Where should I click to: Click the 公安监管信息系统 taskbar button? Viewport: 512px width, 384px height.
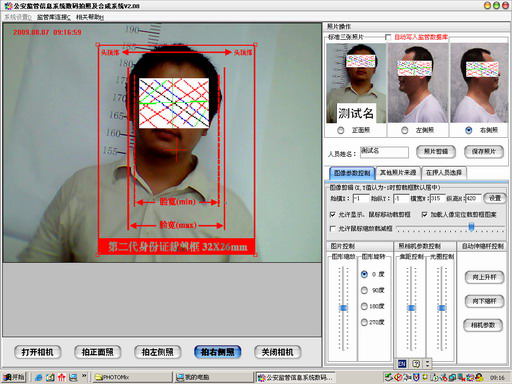coord(295,377)
